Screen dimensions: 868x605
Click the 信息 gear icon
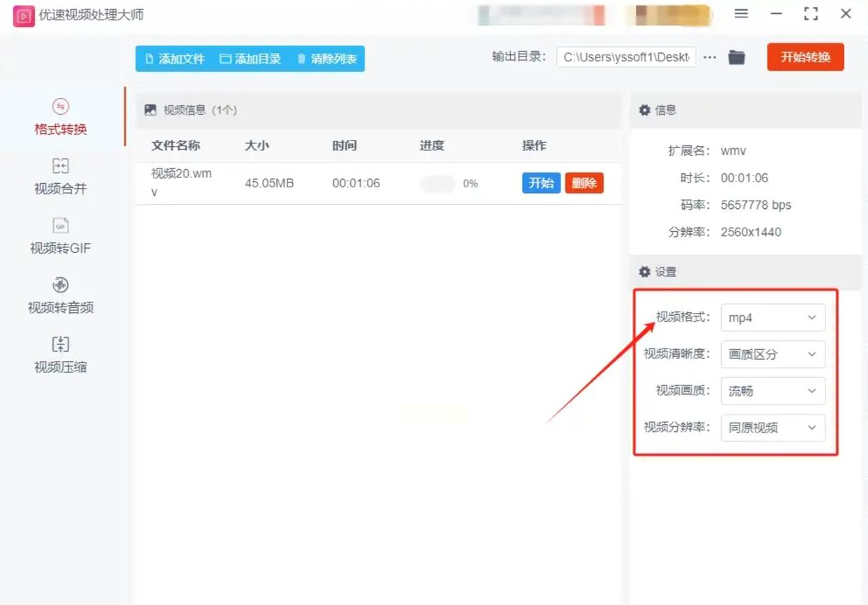pos(644,110)
